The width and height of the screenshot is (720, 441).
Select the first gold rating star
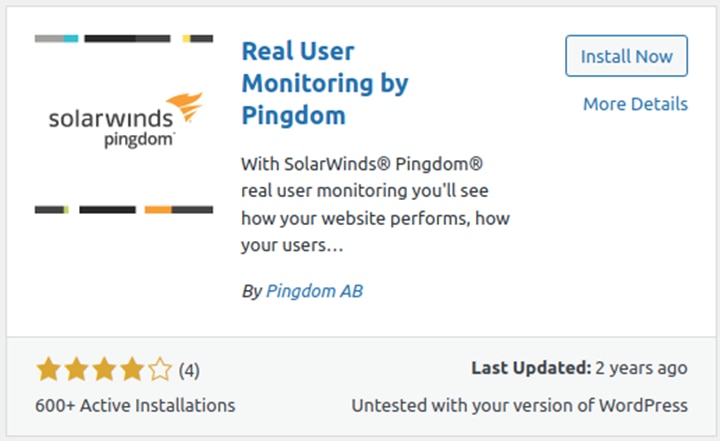pos(49,369)
